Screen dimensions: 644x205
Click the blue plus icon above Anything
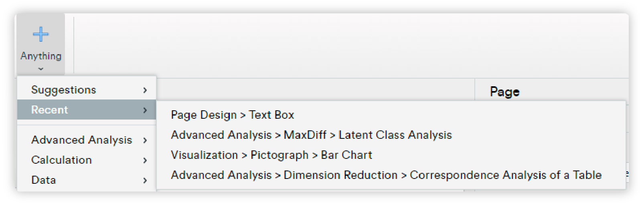(41, 34)
